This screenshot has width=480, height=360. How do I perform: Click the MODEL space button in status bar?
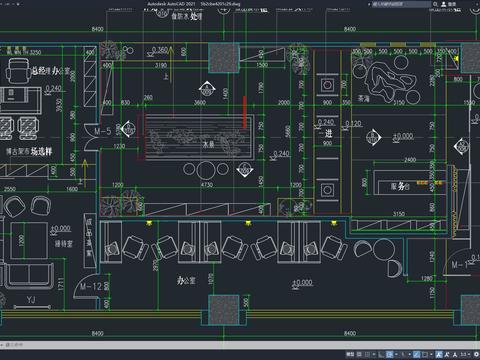pyautogui.click(x=350, y=354)
